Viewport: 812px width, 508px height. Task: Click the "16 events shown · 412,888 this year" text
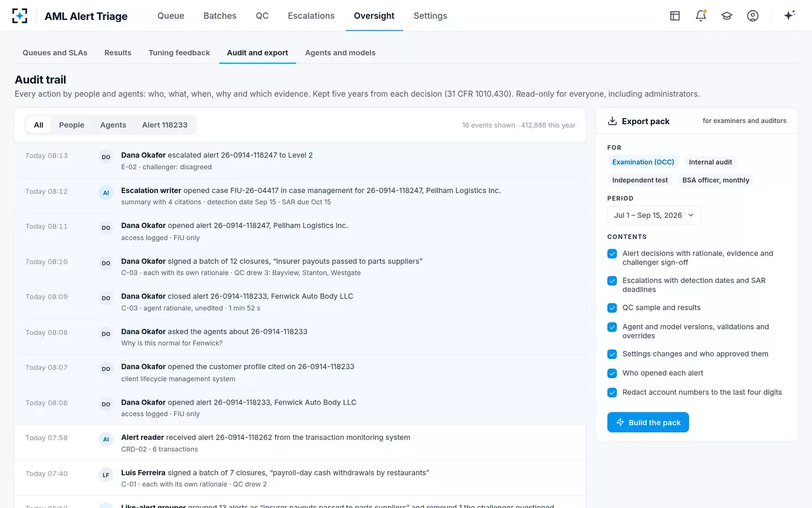pos(519,125)
